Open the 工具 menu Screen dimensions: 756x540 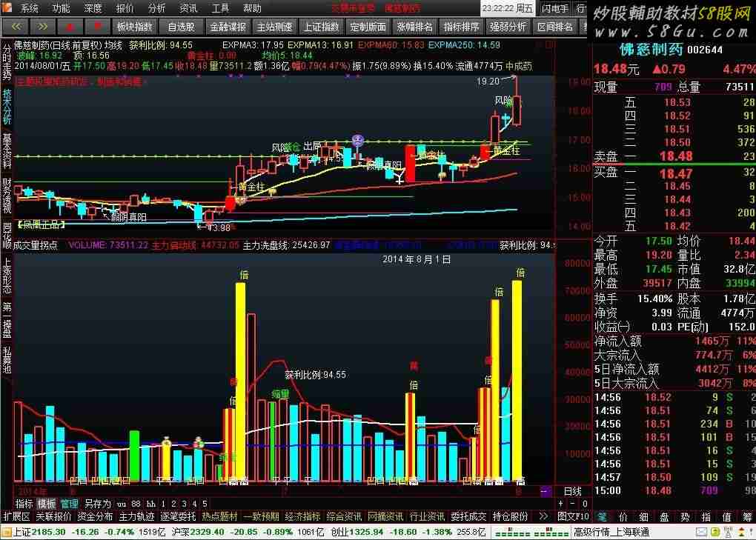[x=220, y=8]
